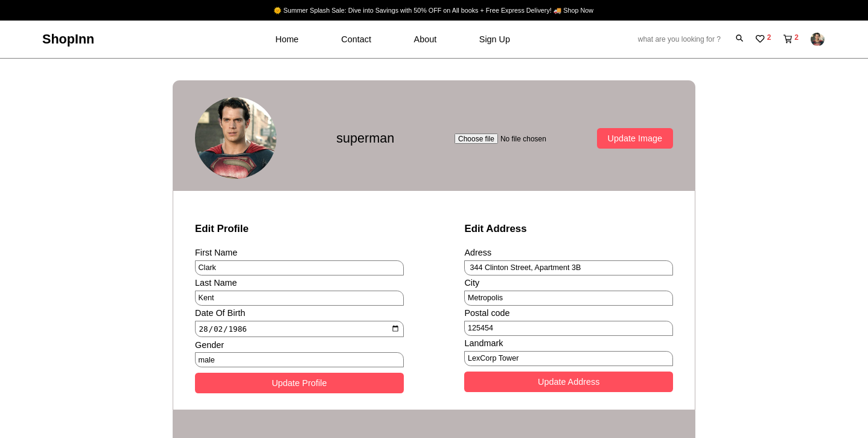Go to the Home page
868x438 pixels.
point(287,39)
